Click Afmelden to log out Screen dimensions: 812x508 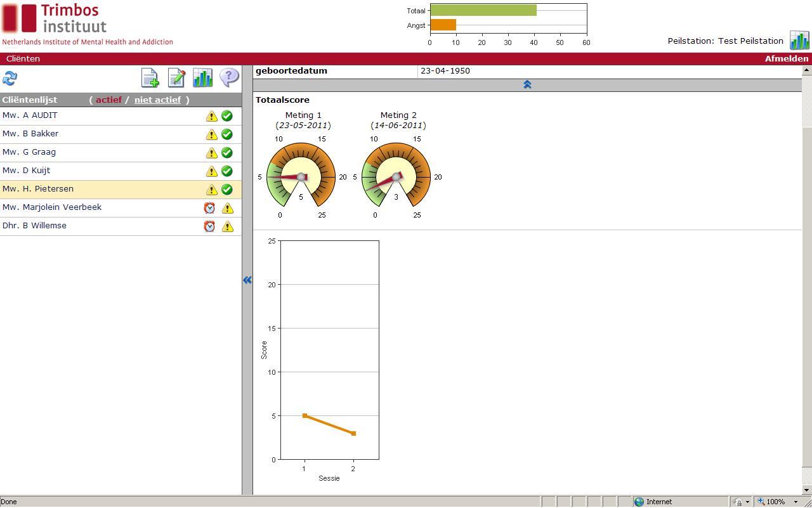tap(787, 59)
